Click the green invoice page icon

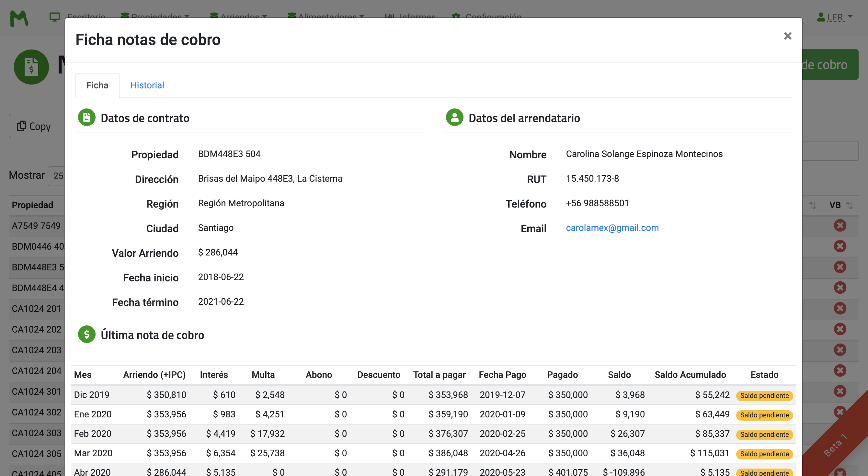(31, 67)
